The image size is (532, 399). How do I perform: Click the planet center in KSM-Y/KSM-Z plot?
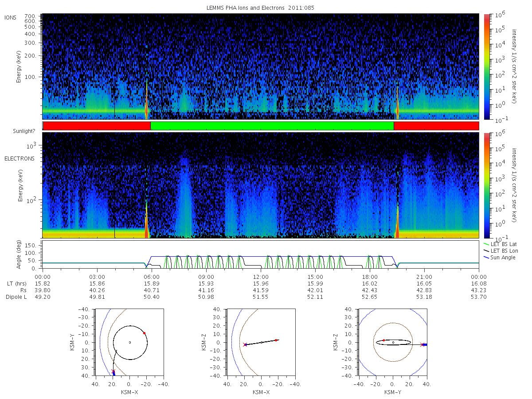click(393, 342)
